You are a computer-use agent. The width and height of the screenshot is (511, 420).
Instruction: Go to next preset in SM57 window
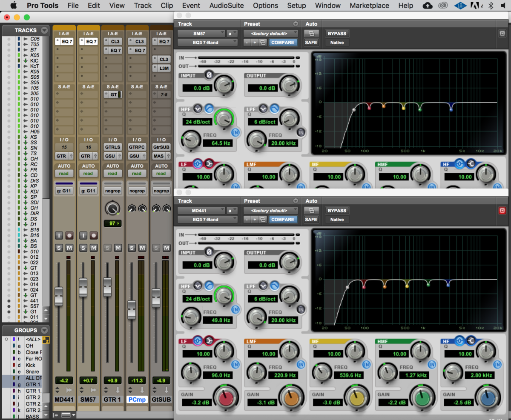[255, 43]
